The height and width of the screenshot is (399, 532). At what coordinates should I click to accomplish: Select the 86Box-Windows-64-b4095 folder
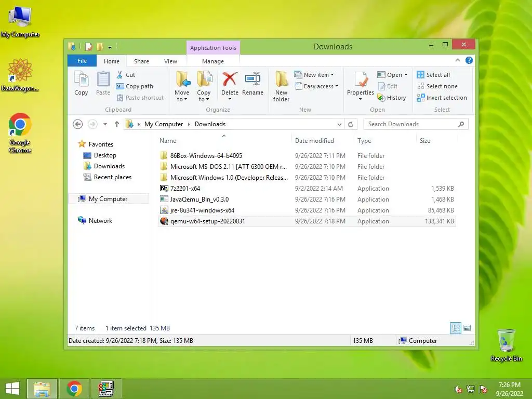coord(307,156)
